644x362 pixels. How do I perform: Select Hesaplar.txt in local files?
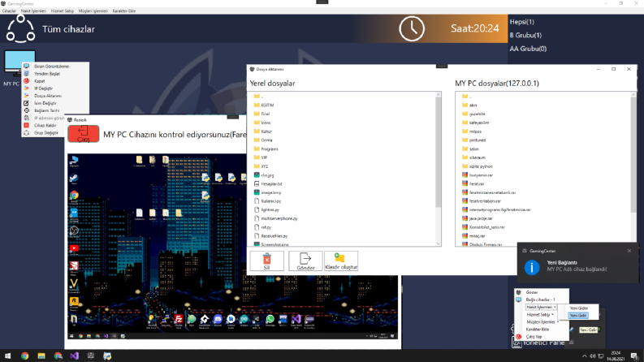pyautogui.click(x=271, y=183)
